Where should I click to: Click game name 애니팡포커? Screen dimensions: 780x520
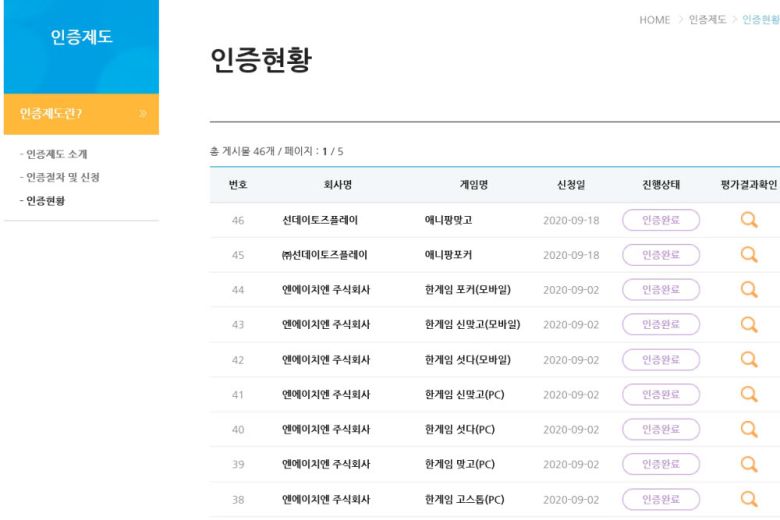(x=448, y=255)
